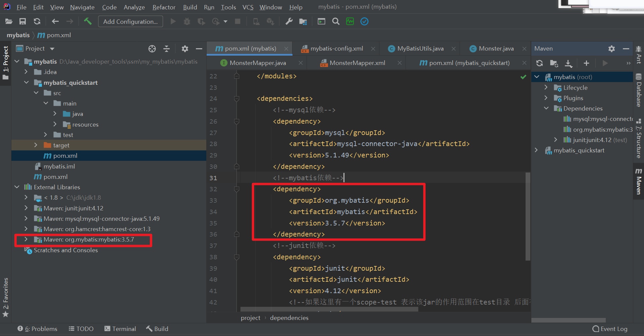The width and height of the screenshot is (644, 336).
Task: Click the green monitor plugin icon
Action: (350, 21)
